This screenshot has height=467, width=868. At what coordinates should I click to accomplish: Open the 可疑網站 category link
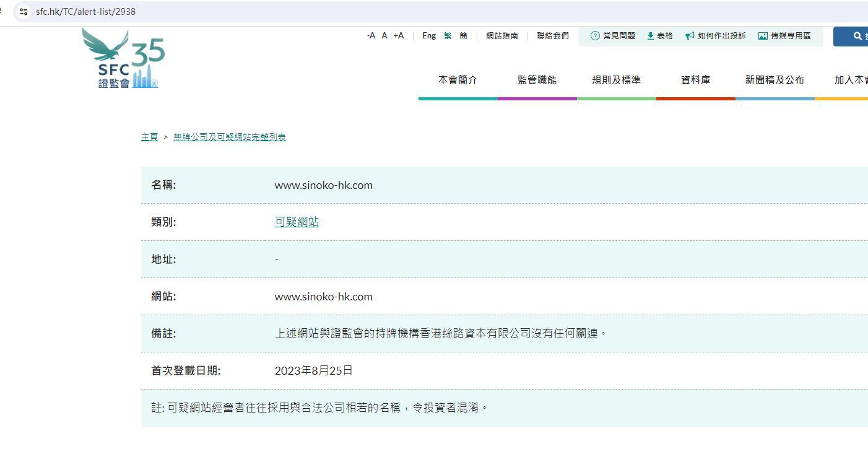click(297, 222)
